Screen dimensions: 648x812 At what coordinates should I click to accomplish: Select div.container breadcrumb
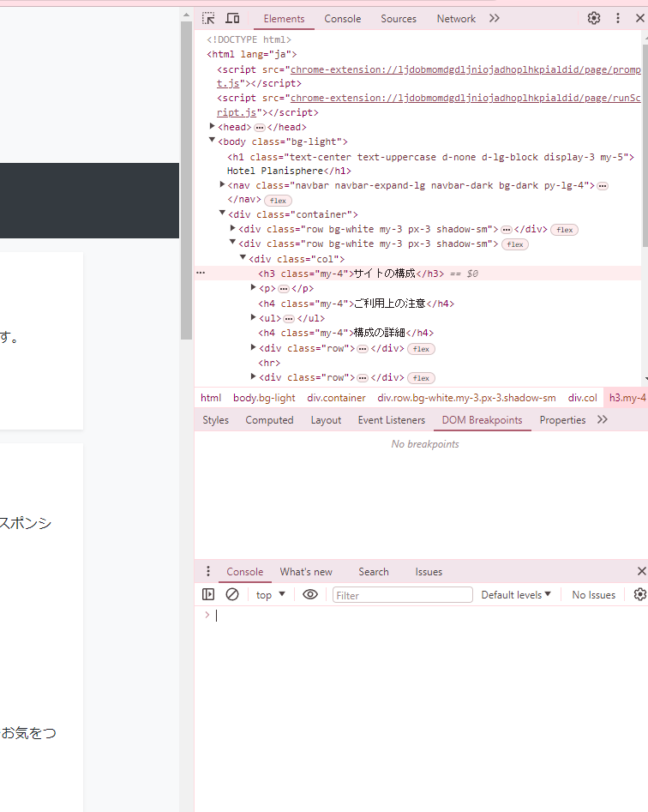tap(336, 398)
